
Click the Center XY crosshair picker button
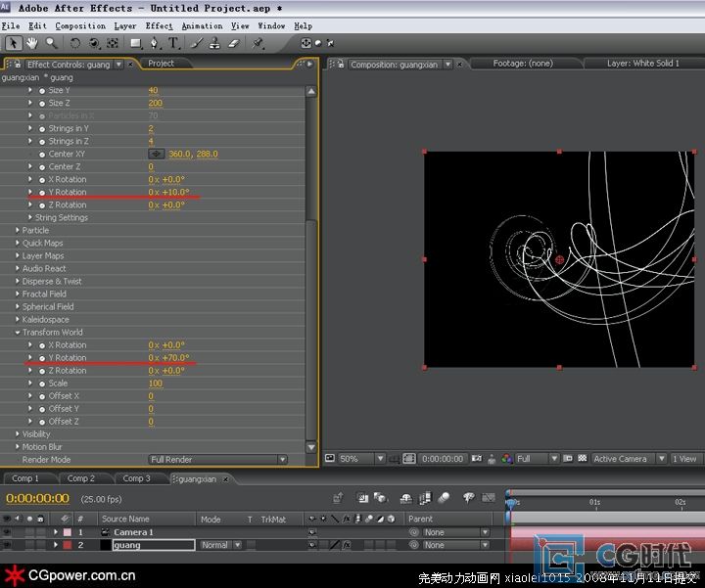(x=156, y=154)
